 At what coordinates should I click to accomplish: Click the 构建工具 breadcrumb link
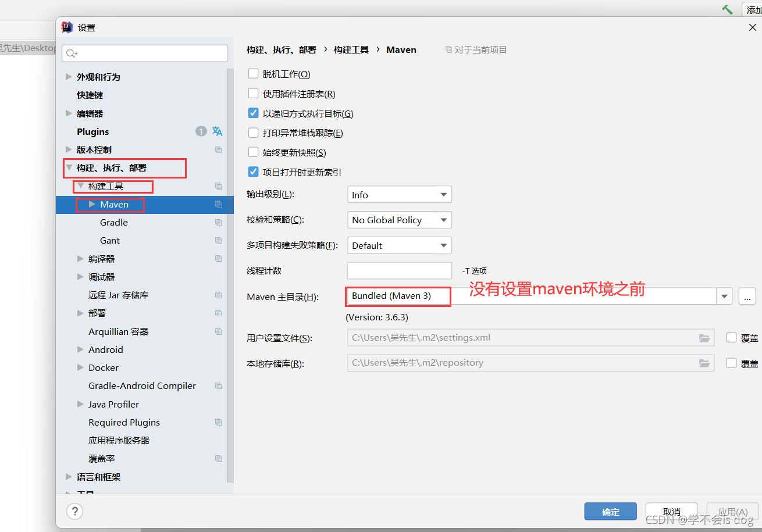click(x=351, y=49)
